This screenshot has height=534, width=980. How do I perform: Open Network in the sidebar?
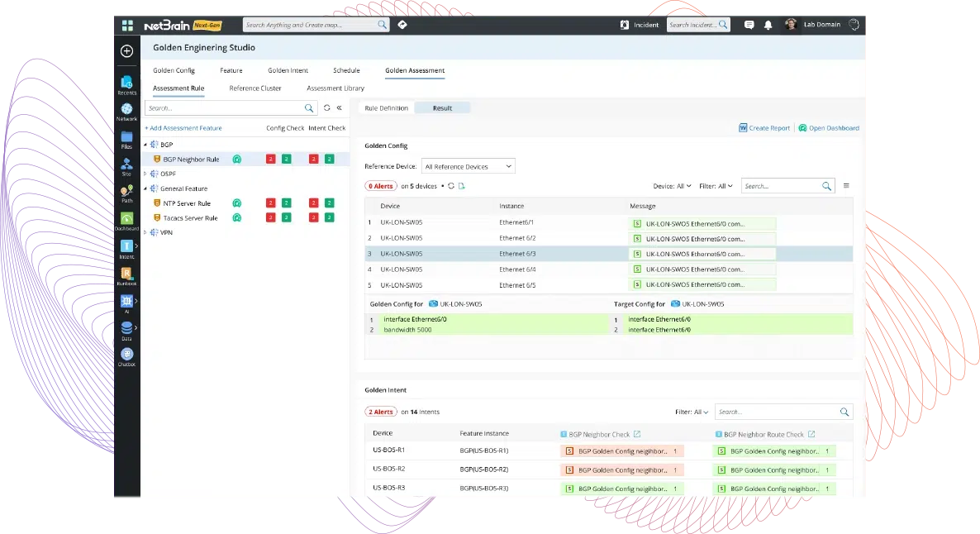click(x=127, y=112)
